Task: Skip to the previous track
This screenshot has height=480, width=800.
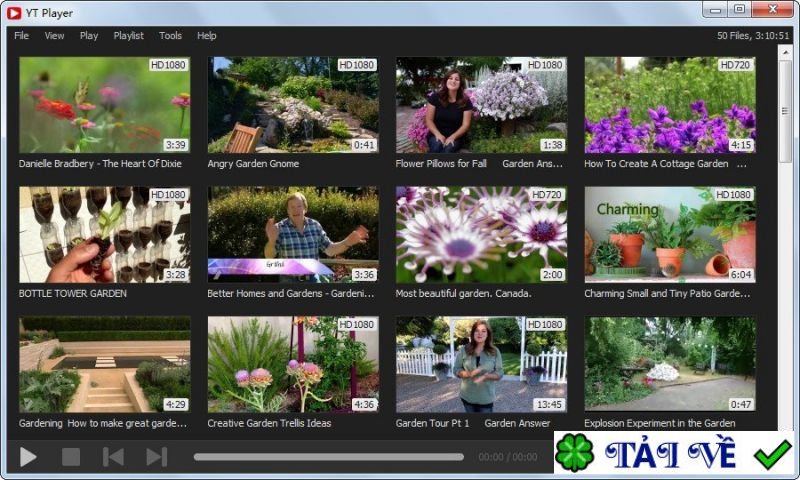Action: (x=113, y=457)
